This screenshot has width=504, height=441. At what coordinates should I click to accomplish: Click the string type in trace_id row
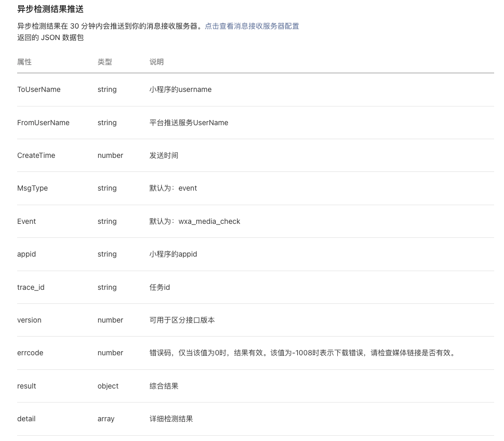click(x=107, y=287)
